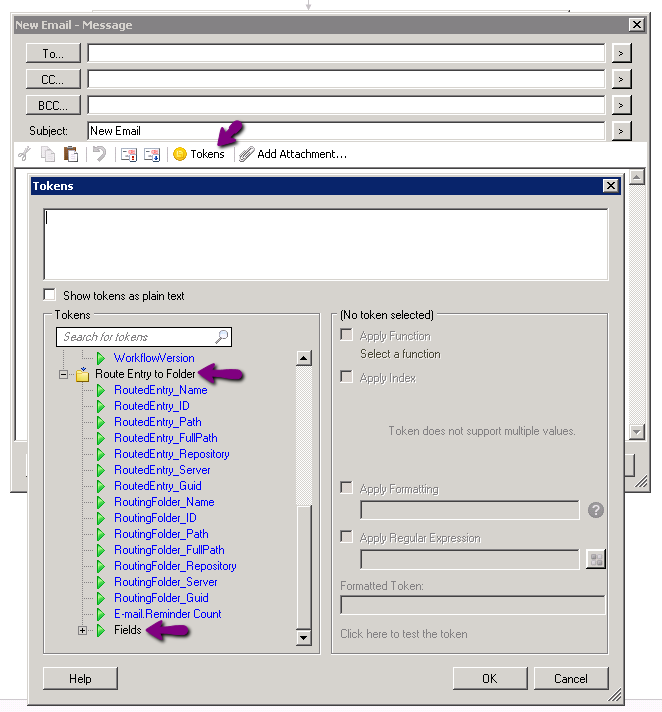Select the RoutingFolder_Repository token
Viewport: 662px width, 712px height.
click(175, 566)
